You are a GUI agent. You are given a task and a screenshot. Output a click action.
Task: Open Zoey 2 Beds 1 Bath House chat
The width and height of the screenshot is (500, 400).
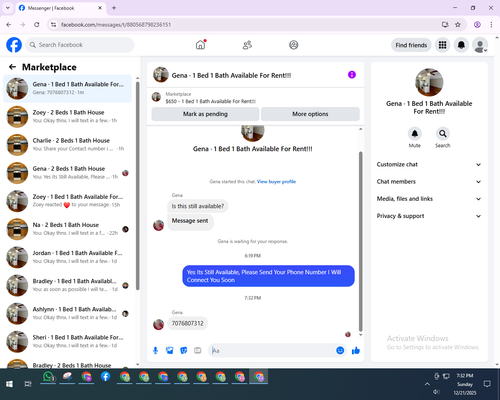pos(67,117)
